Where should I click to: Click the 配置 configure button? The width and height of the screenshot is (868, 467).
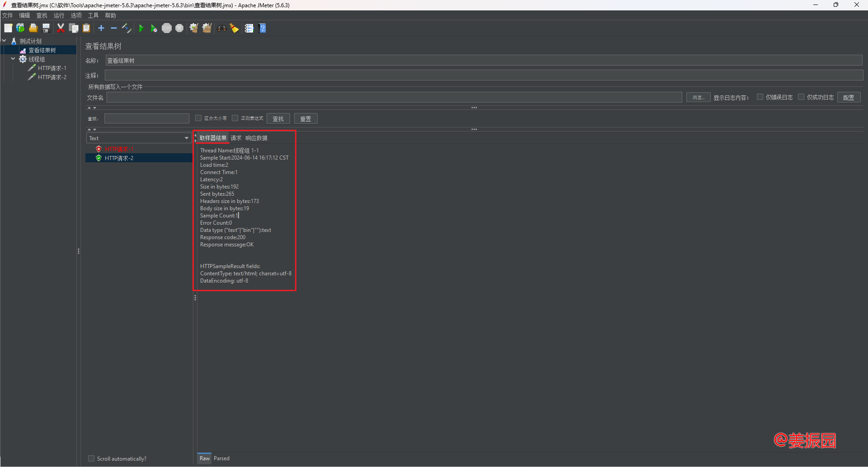[849, 97]
